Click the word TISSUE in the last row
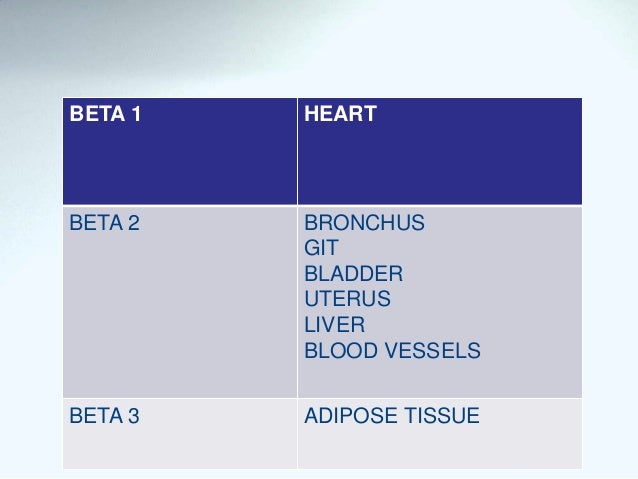638x479 pixels. pos(441,416)
